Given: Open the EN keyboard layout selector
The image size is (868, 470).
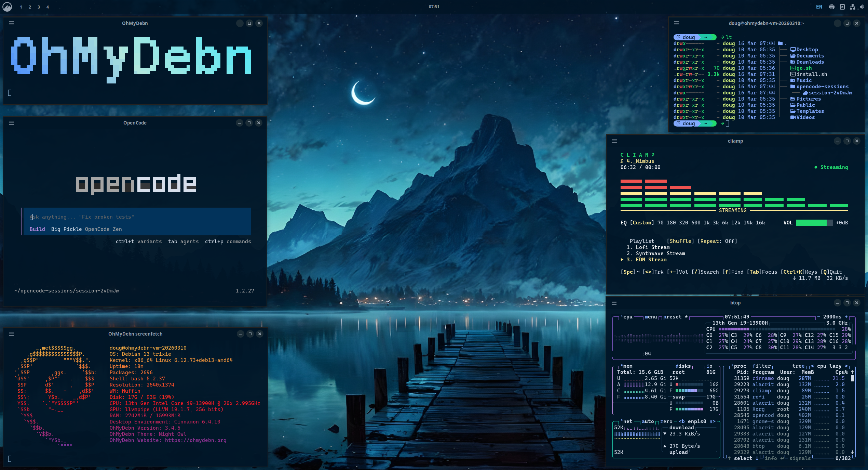Looking at the screenshot, I should (x=819, y=7).
